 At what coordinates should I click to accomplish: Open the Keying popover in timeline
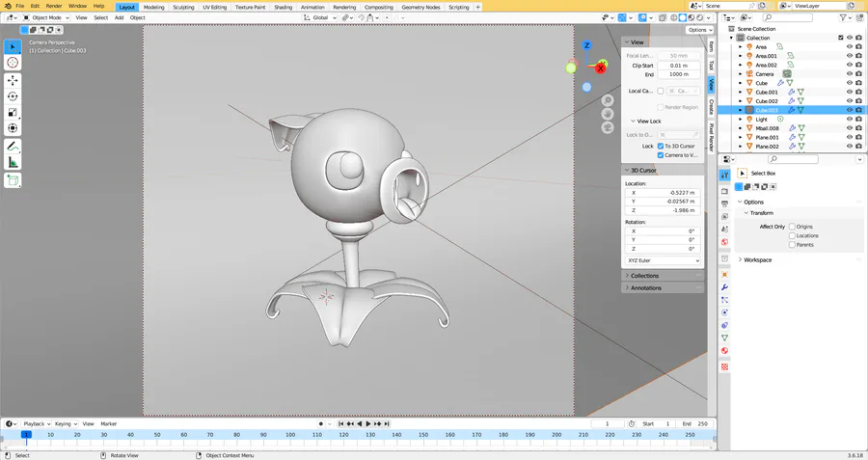pyautogui.click(x=66, y=424)
